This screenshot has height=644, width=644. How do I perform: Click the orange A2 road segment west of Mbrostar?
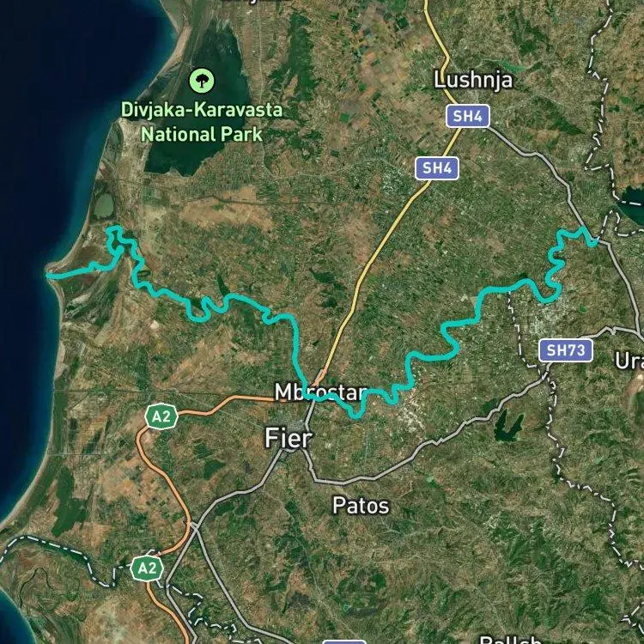click(x=222, y=404)
